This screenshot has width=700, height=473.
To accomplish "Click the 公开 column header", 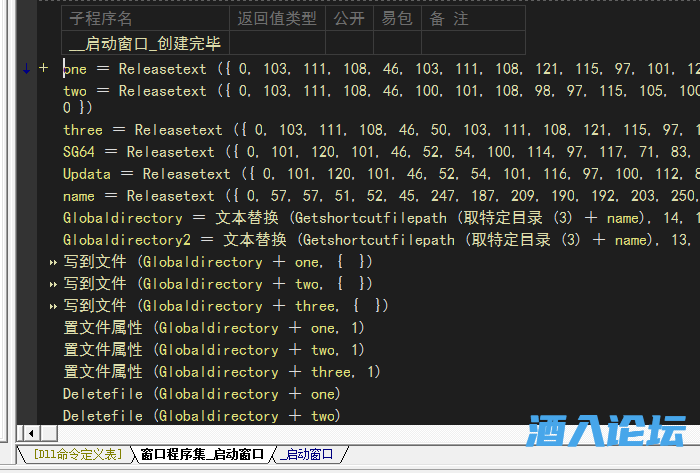I will pyautogui.click(x=349, y=18).
